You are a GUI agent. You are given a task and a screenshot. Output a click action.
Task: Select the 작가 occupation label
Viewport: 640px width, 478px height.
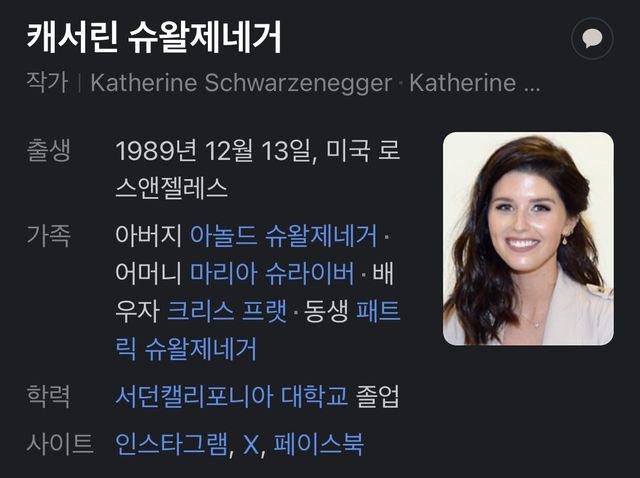click(x=47, y=82)
